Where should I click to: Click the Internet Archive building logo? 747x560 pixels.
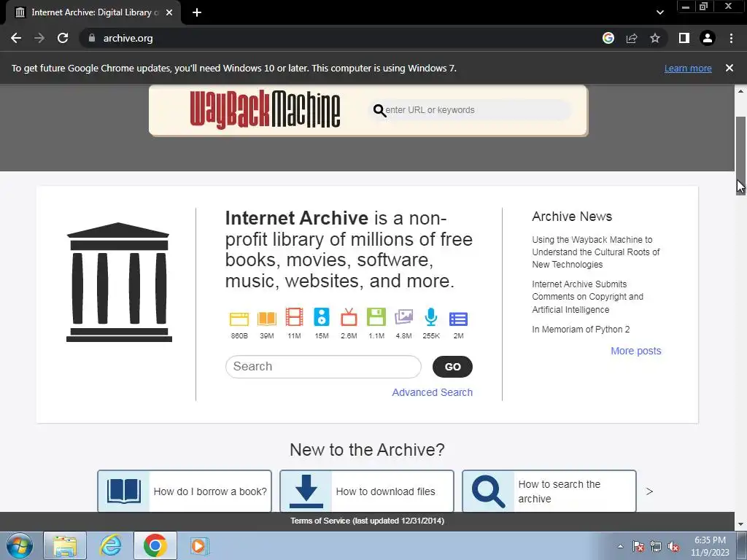point(119,282)
